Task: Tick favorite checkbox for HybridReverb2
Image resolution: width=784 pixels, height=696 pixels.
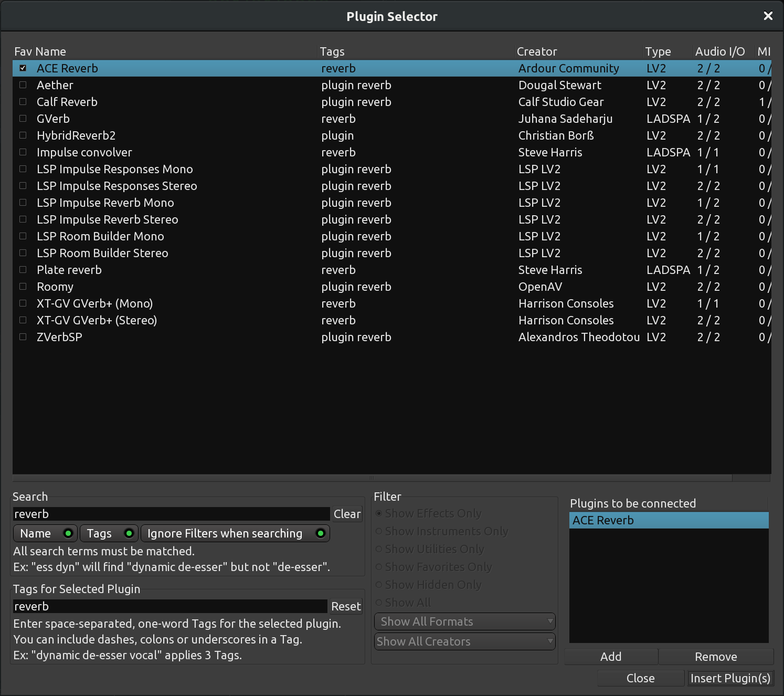Action: pyautogui.click(x=23, y=135)
